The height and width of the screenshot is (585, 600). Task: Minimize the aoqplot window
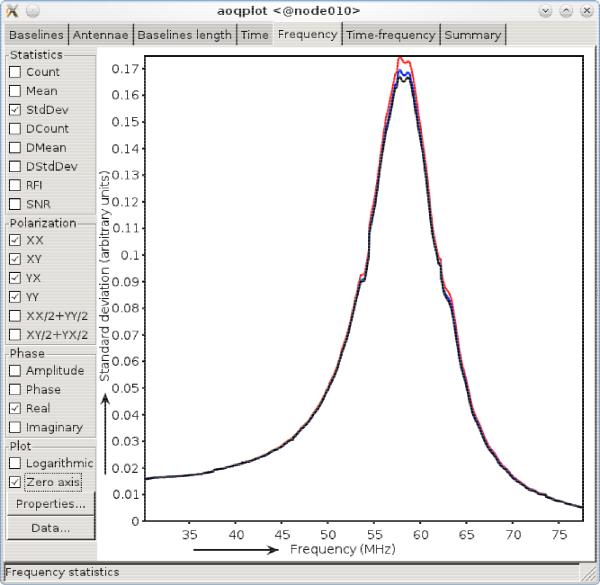click(x=546, y=11)
